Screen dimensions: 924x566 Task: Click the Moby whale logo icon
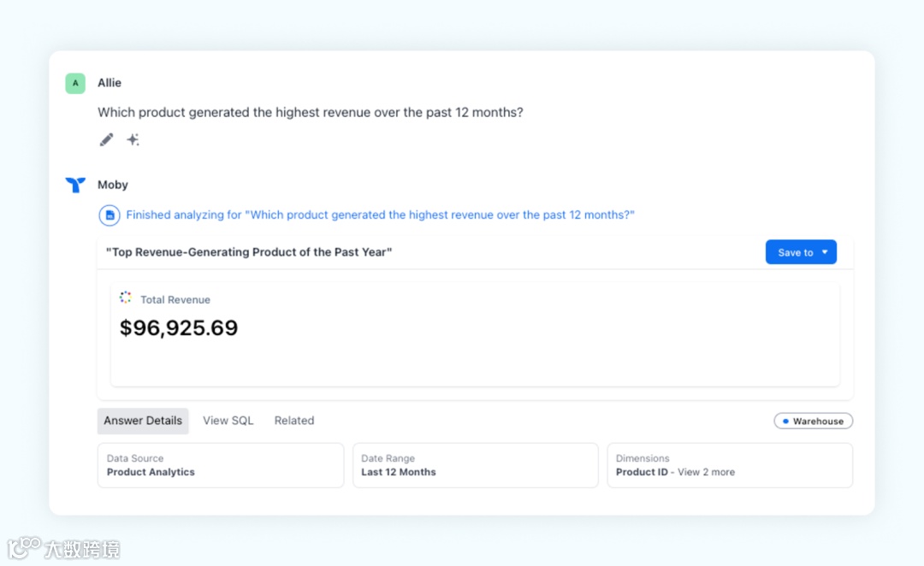[x=75, y=185]
